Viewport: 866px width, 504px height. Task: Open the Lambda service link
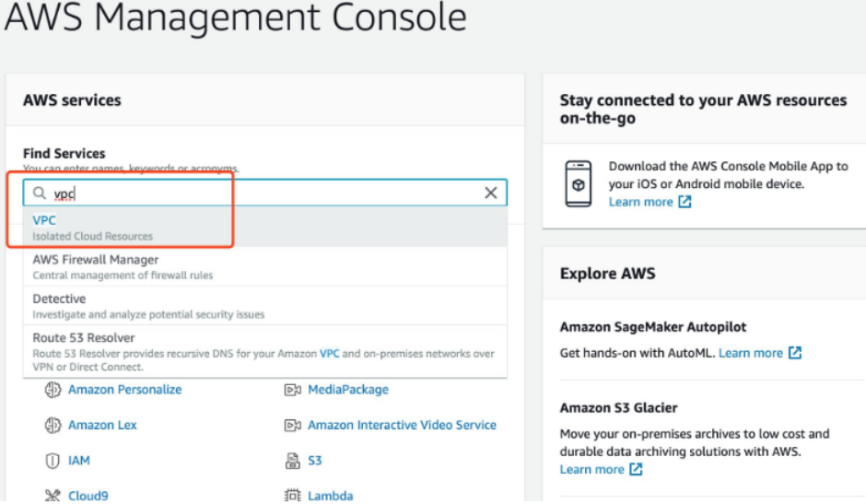click(x=330, y=496)
